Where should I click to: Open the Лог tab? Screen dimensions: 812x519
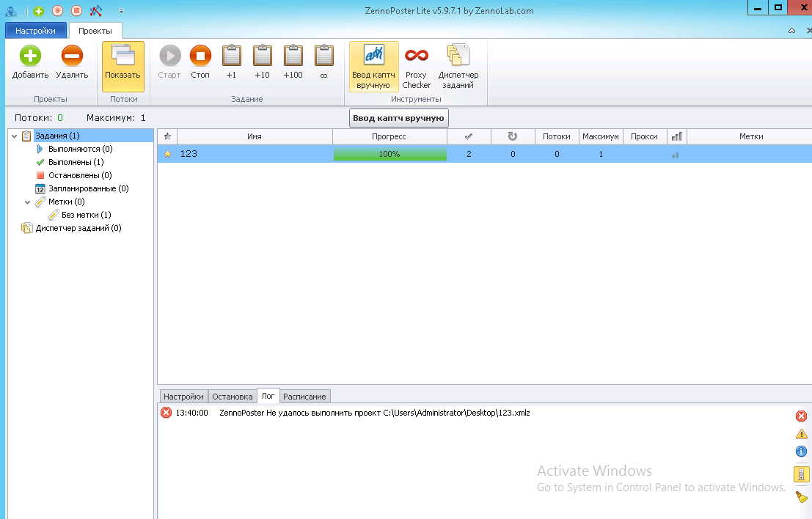click(268, 396)
